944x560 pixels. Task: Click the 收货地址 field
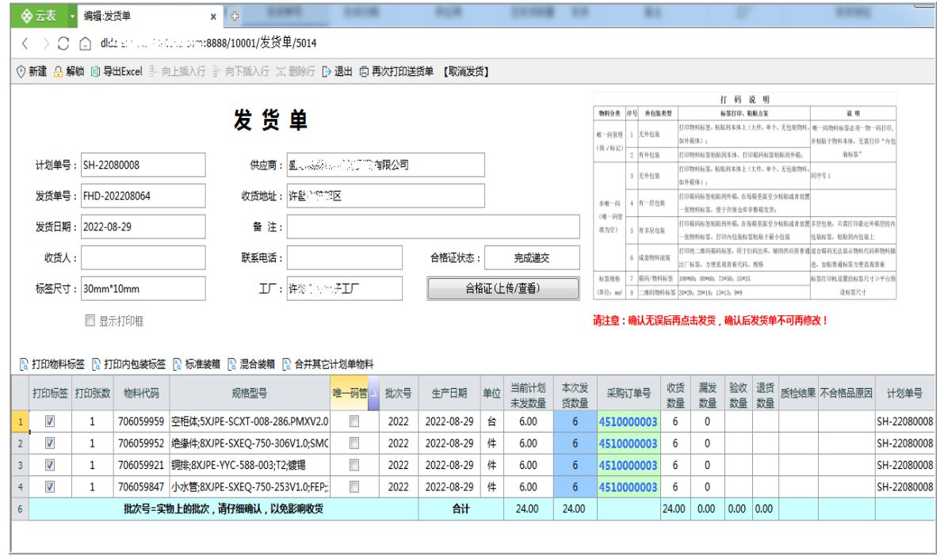click(x=385, y=196)
